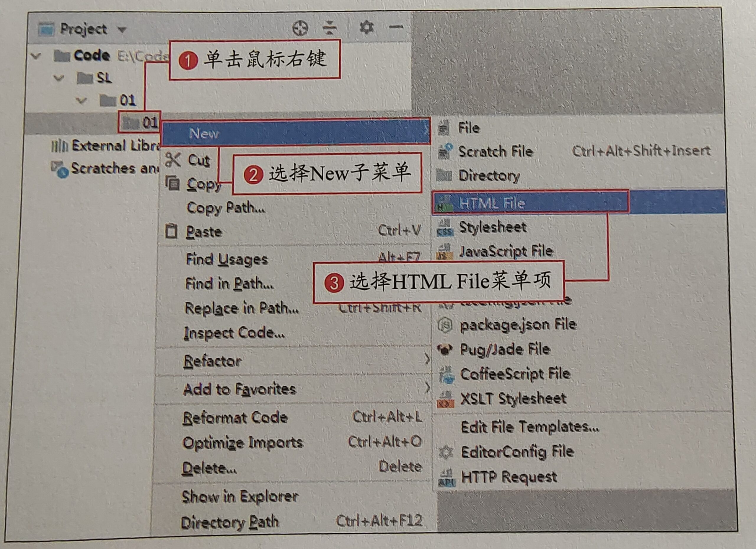Click the XSLT Stylesheet icon
756x549 pixels.
click(x=446, y=399)
